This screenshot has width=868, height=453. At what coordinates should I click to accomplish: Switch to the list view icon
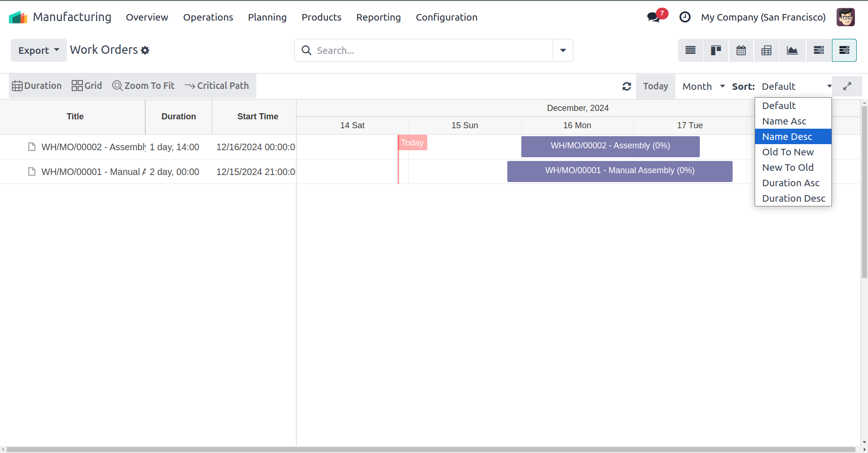coord(690,51)
